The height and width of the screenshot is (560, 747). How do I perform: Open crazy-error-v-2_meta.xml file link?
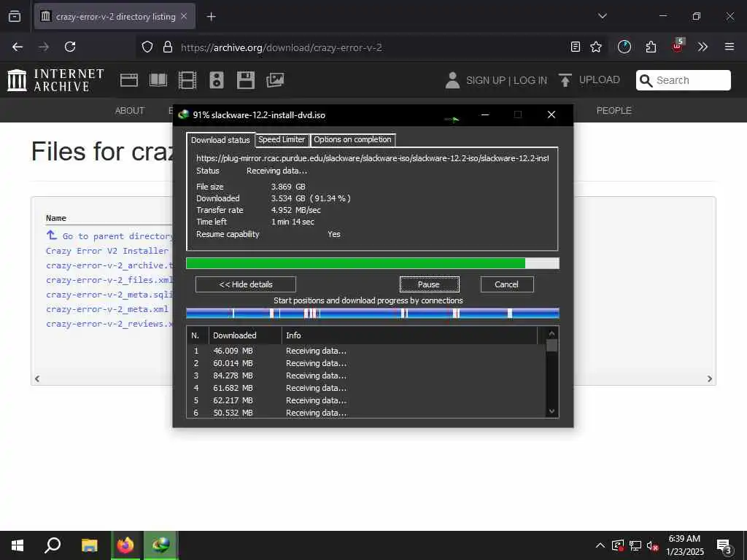point(107,309)
